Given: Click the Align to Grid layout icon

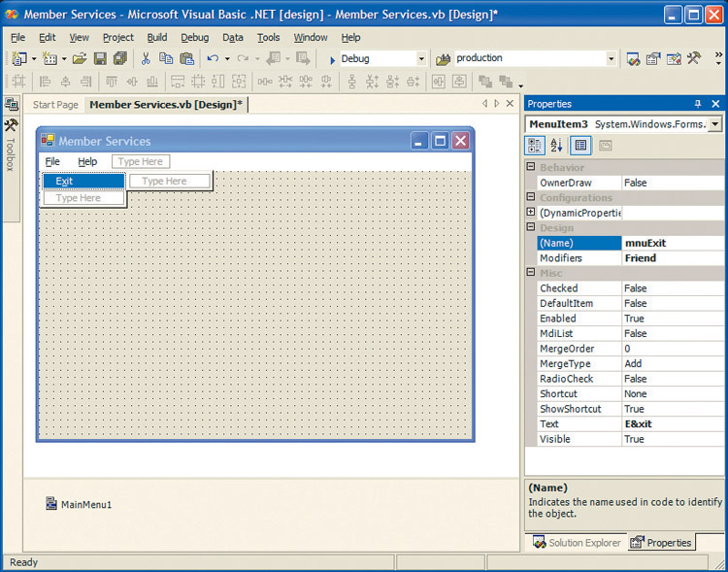Looking at the screenshot, I should coord(19,82).
